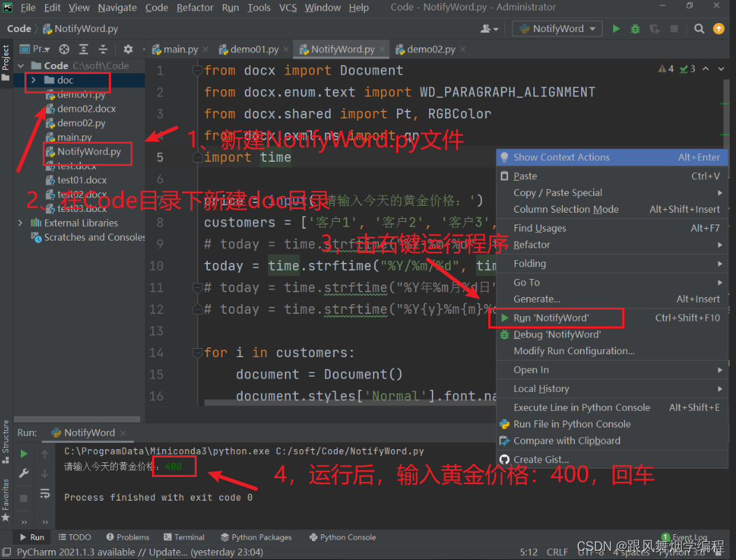
Task: Open the user account icon in the toolbar
Action: coord(488,29)
